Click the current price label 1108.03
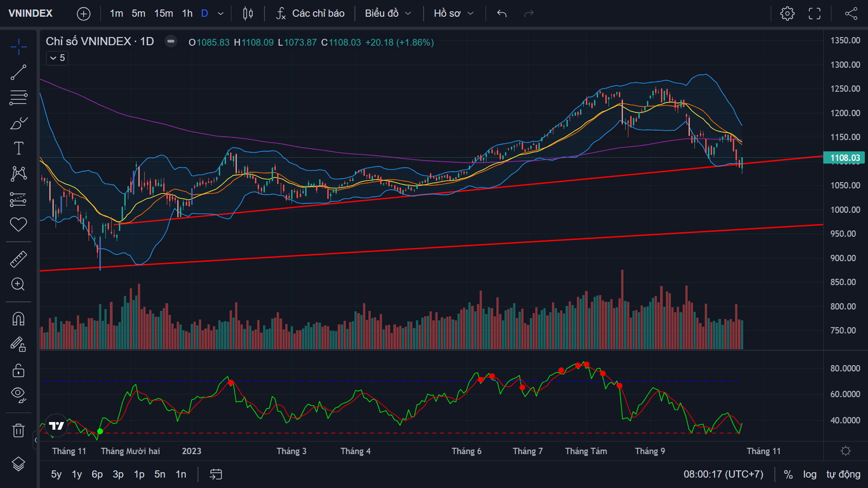 [844, 158]
